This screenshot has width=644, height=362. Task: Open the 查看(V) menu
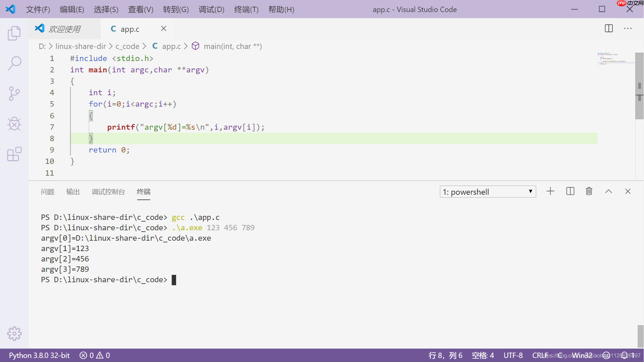[141, 9]
